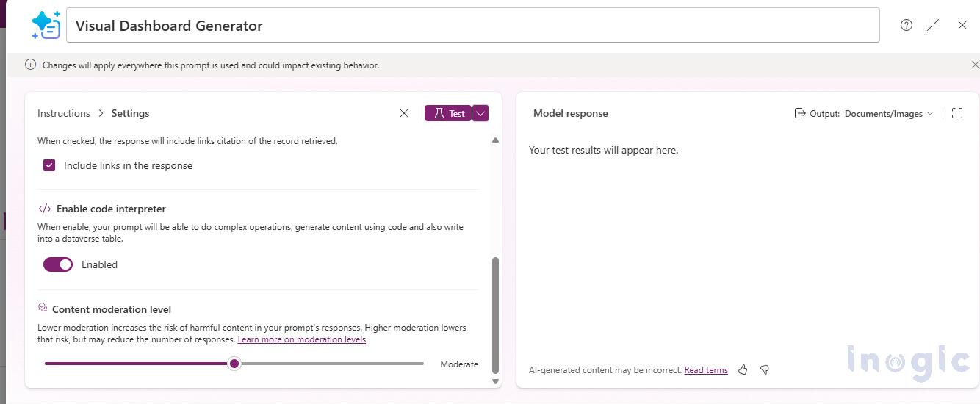
Task: Click the Model response heading
Action: point(571,113)
